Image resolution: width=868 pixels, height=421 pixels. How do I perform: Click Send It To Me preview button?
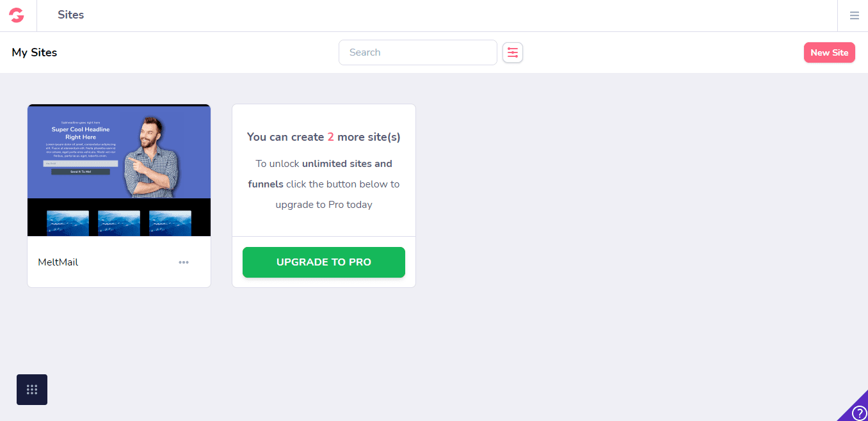(81, 172)
